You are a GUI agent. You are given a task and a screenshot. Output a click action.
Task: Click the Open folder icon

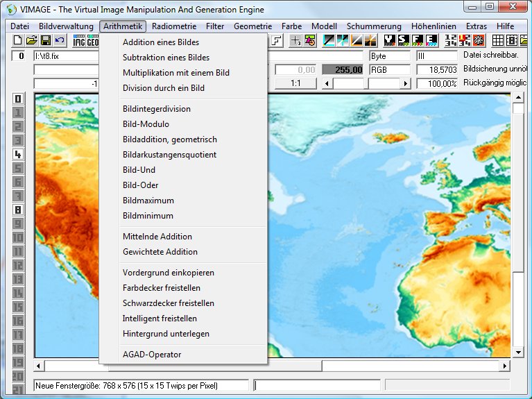click(x=32, y=41)
